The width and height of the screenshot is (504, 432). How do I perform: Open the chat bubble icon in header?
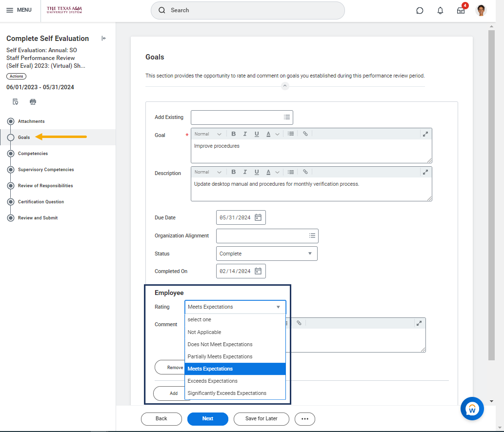point(420,10)
